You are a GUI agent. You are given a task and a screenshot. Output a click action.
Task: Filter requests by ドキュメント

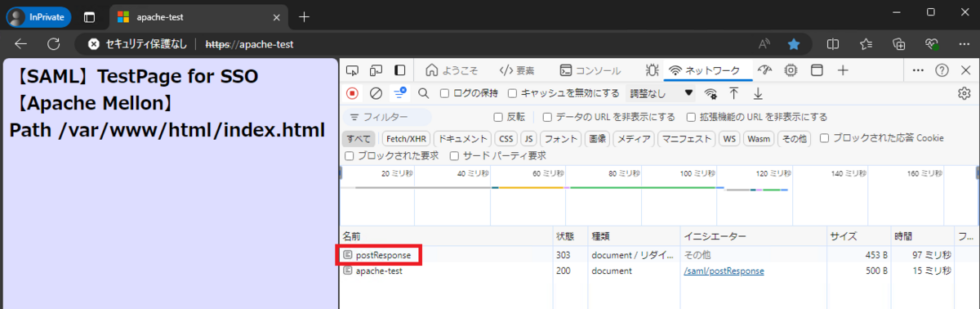point(461,138)
